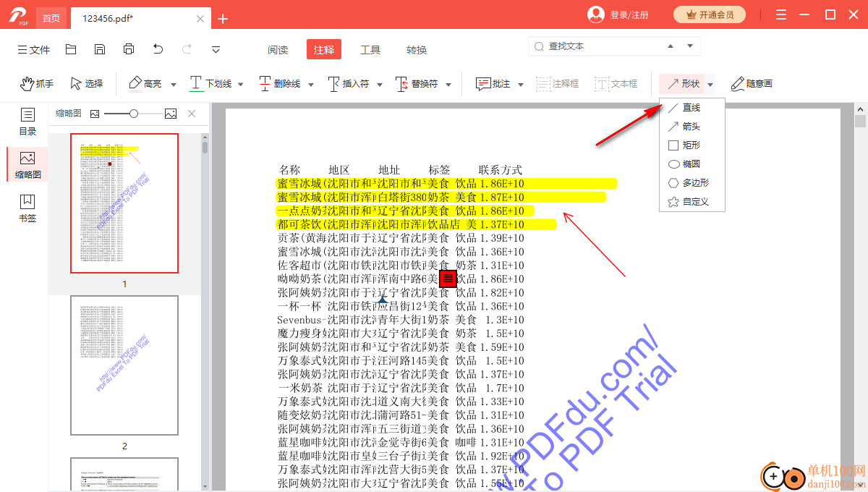Close the thumbnail panel

point(192,114)
